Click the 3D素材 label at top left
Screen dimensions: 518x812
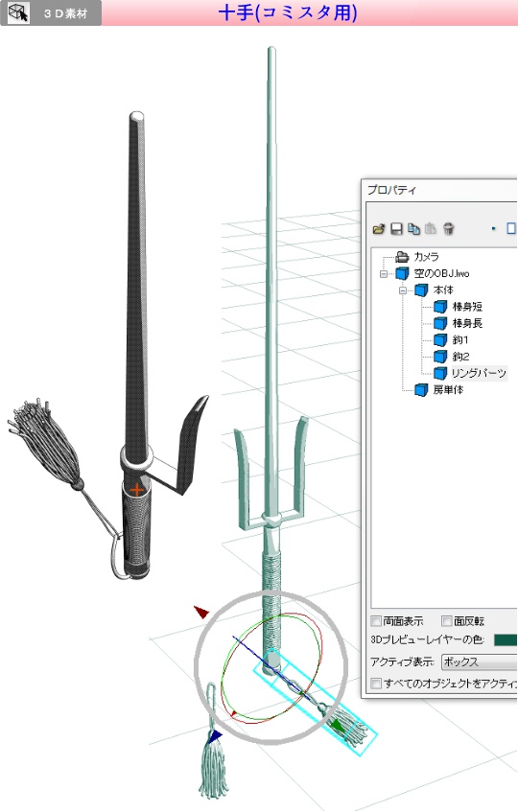pos(66,13)
